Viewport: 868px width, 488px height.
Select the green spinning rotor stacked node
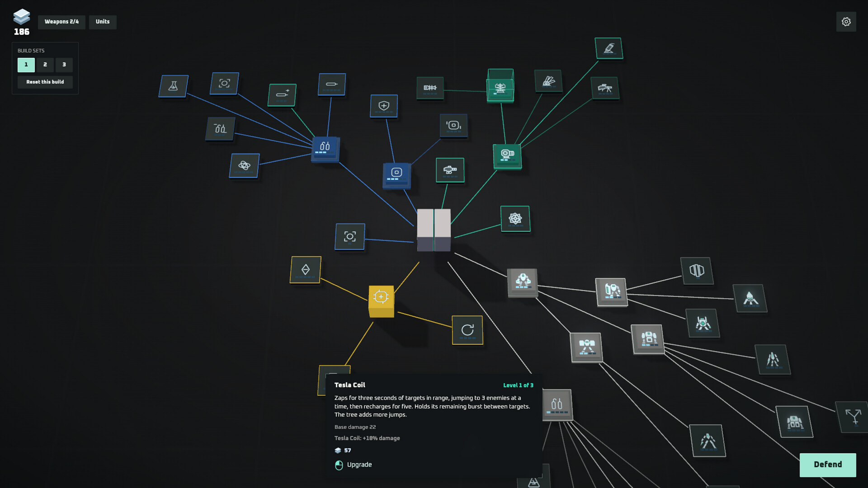(x=500, y=86)
